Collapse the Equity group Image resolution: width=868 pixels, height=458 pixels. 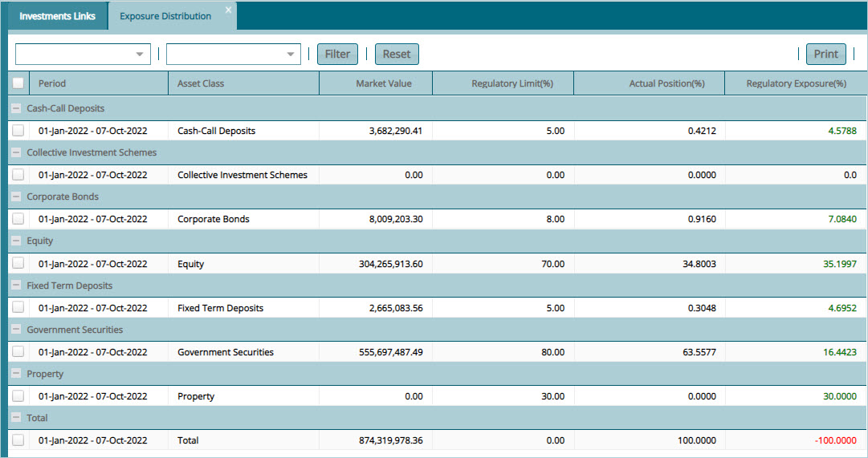click(16, 241)
